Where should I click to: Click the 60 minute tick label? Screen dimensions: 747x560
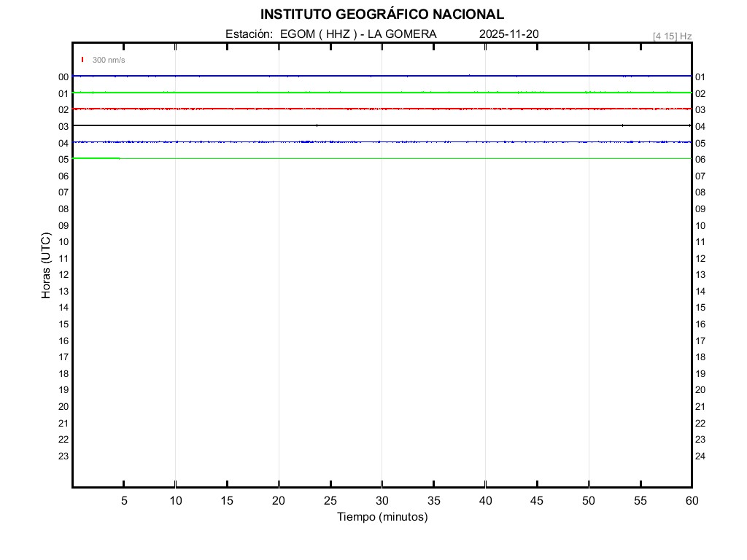coord(691,501)
